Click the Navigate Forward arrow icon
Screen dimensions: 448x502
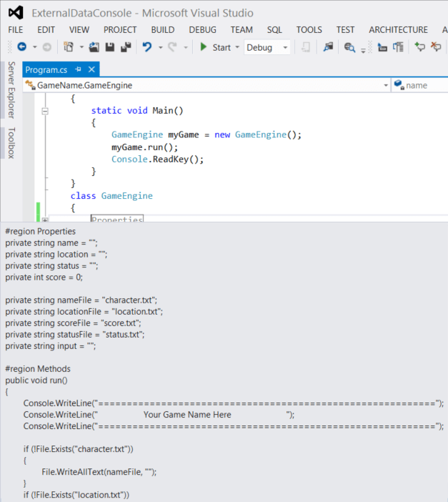click(46, 47)
